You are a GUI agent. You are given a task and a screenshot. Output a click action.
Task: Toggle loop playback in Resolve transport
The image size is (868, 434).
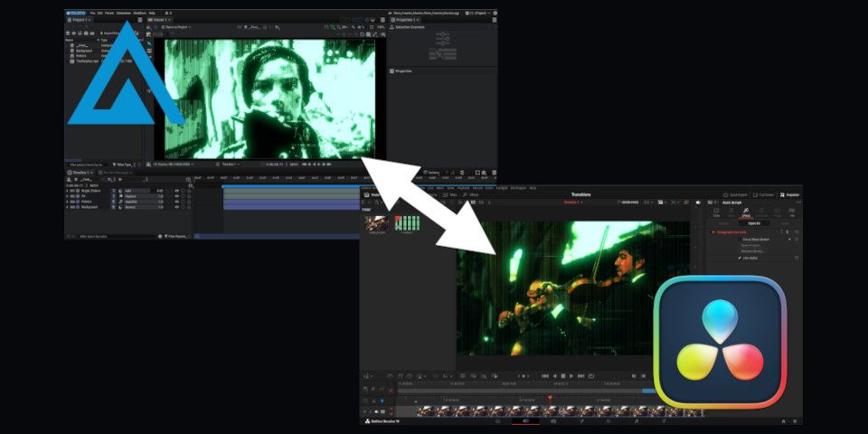[x=590, y=375]
